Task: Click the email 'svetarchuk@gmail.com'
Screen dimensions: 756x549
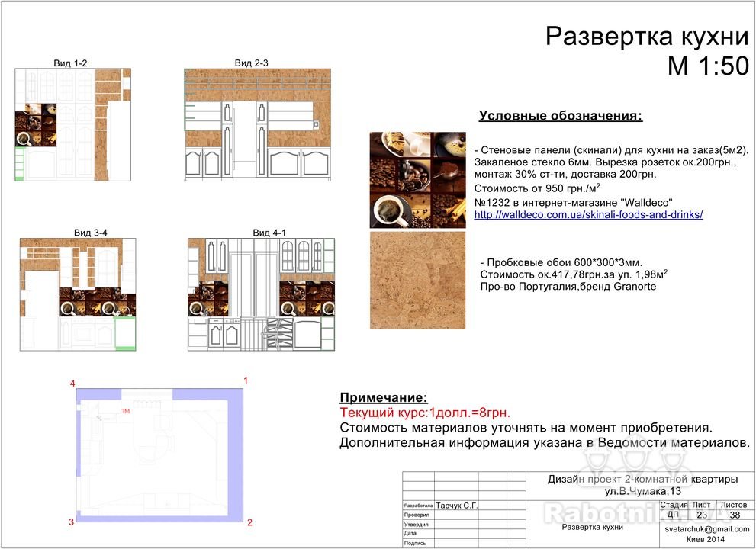Action: 707,528
